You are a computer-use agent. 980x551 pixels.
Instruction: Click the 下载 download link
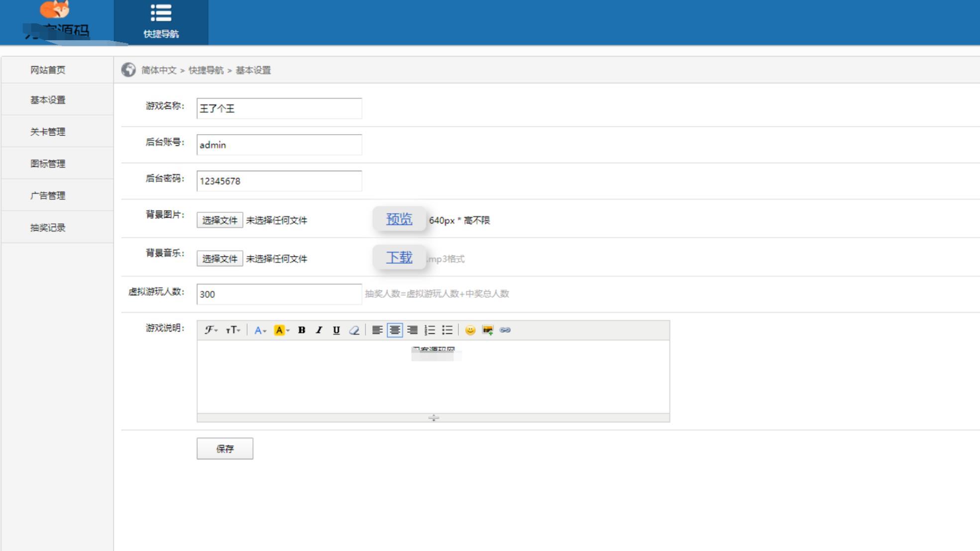399,257
